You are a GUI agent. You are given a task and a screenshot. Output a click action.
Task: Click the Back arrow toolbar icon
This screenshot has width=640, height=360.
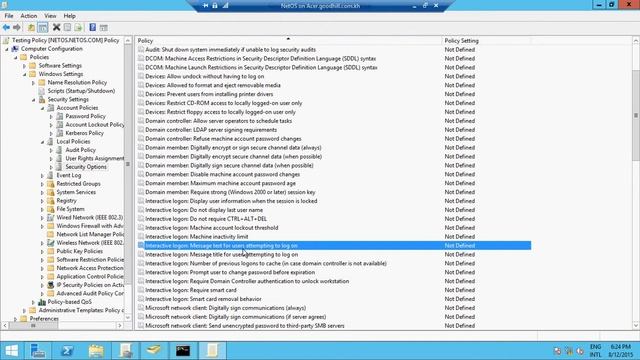(x=6, y=27)
